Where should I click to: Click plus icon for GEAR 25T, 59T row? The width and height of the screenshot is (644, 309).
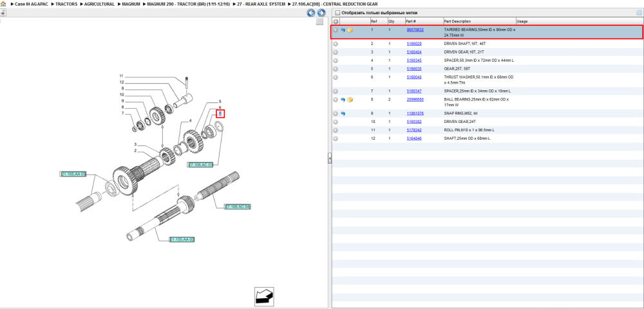[336, 69]
